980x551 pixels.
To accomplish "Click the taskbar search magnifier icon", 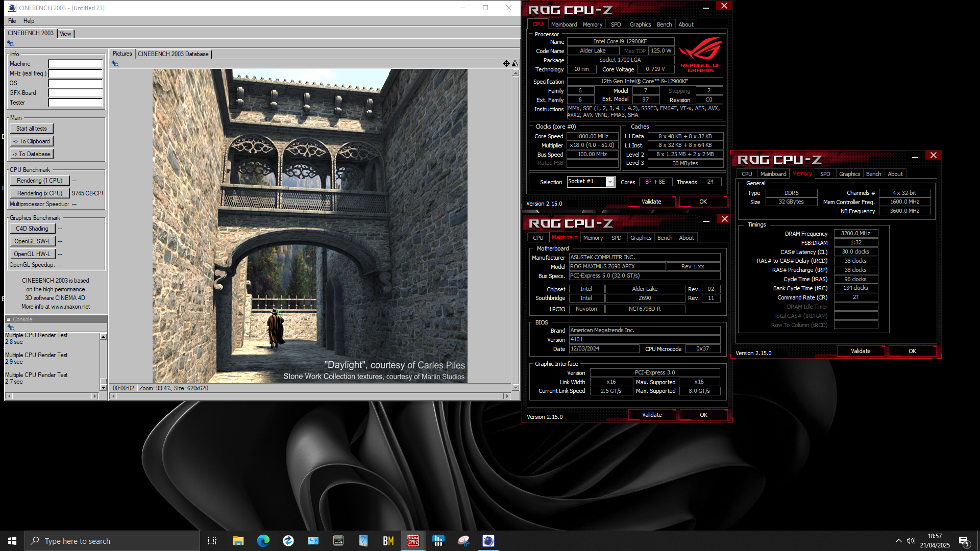I will click(35, 541).
